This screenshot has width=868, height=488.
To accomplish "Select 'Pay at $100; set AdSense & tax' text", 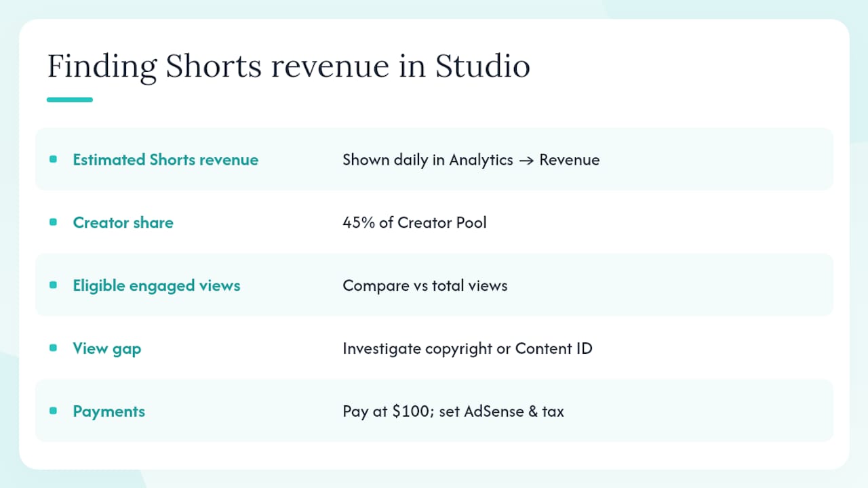I will pos(453,411).
